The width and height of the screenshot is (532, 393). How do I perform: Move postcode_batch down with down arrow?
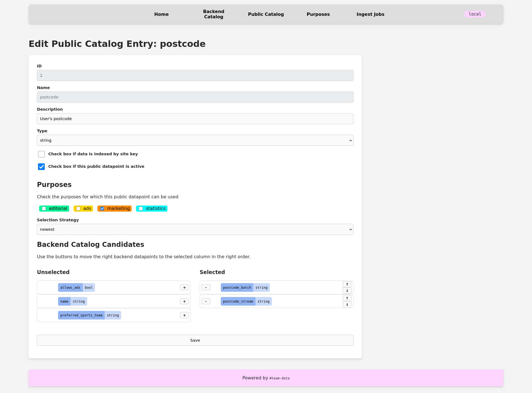(347, 290)
